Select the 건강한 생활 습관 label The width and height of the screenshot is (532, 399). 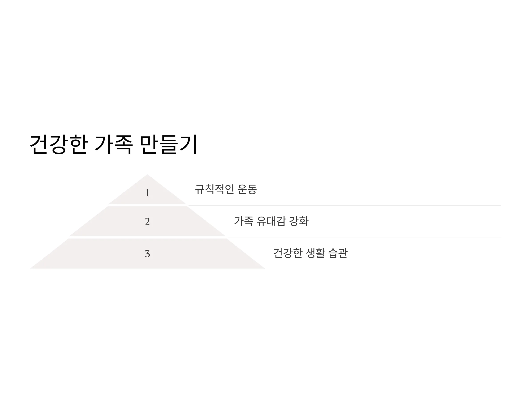click(311, 253)
